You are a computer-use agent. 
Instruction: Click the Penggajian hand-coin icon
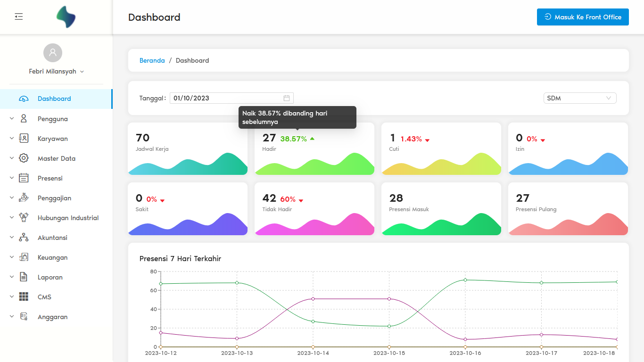coord(24,198)
